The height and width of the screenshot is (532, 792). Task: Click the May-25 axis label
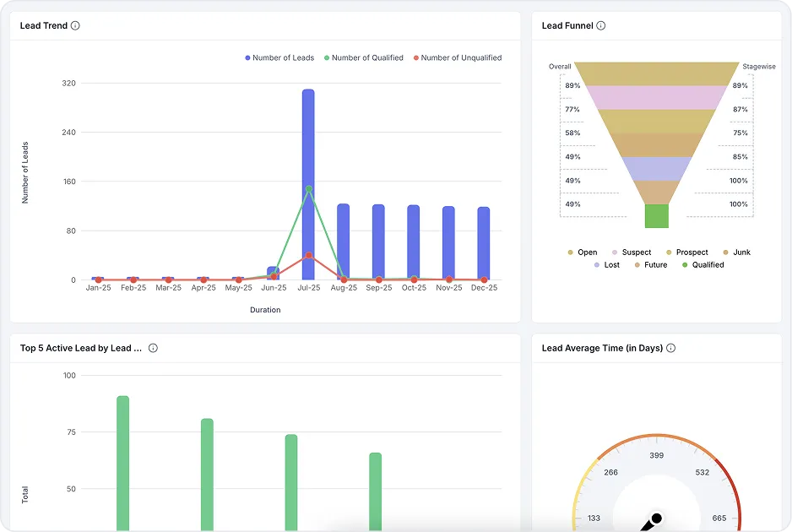tap(238, 287)
